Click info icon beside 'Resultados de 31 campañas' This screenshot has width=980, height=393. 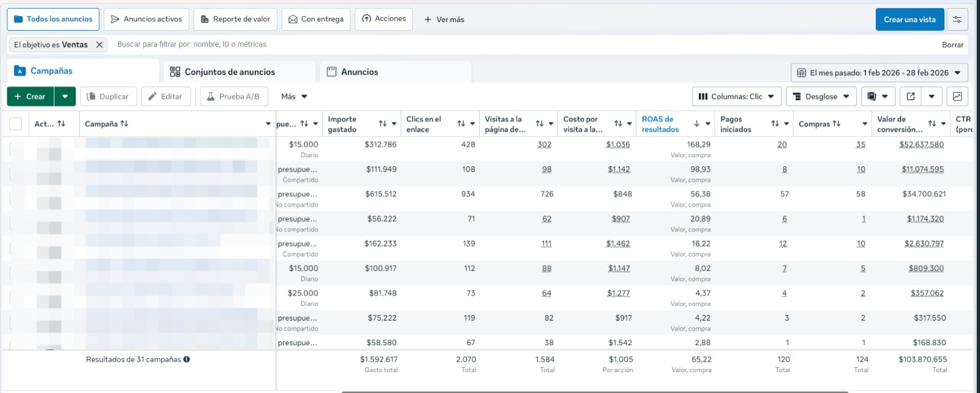[187, 359]
